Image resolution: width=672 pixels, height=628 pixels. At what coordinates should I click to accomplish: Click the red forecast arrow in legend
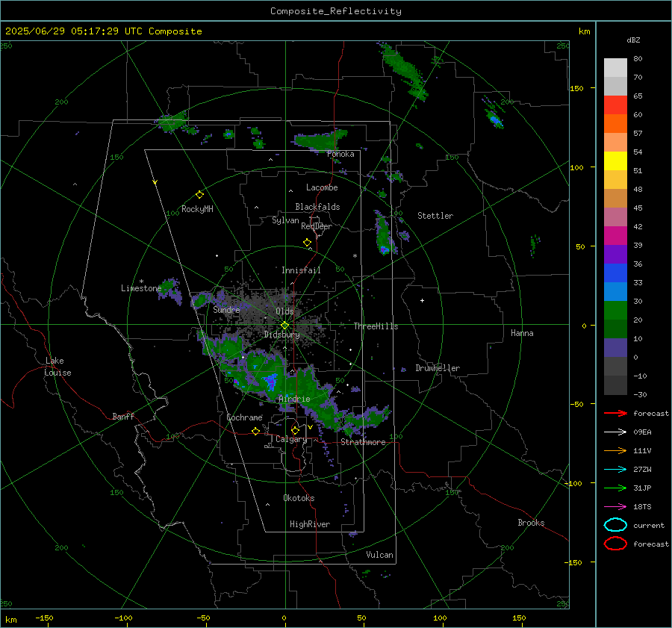pyautogui.click(x=615, y=413)
